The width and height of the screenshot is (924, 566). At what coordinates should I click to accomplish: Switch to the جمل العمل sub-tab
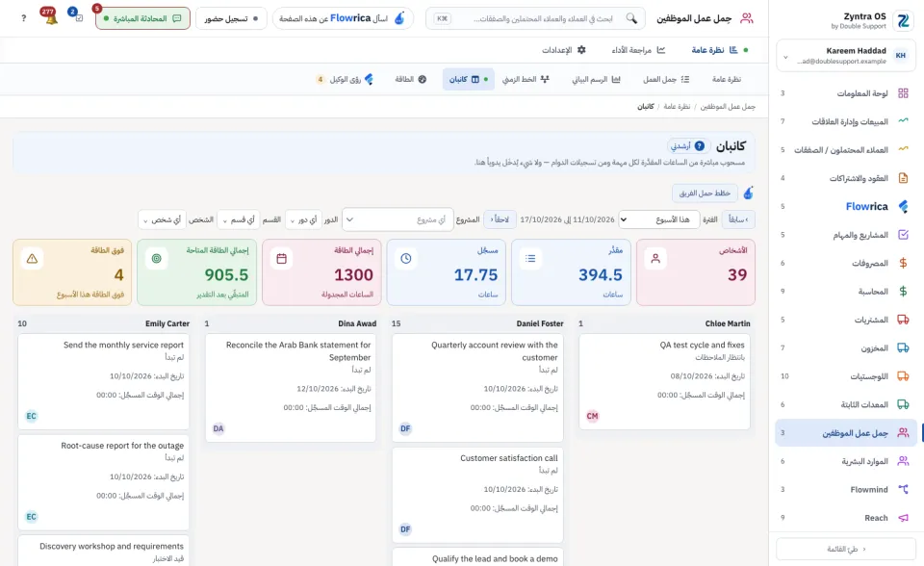666,79
